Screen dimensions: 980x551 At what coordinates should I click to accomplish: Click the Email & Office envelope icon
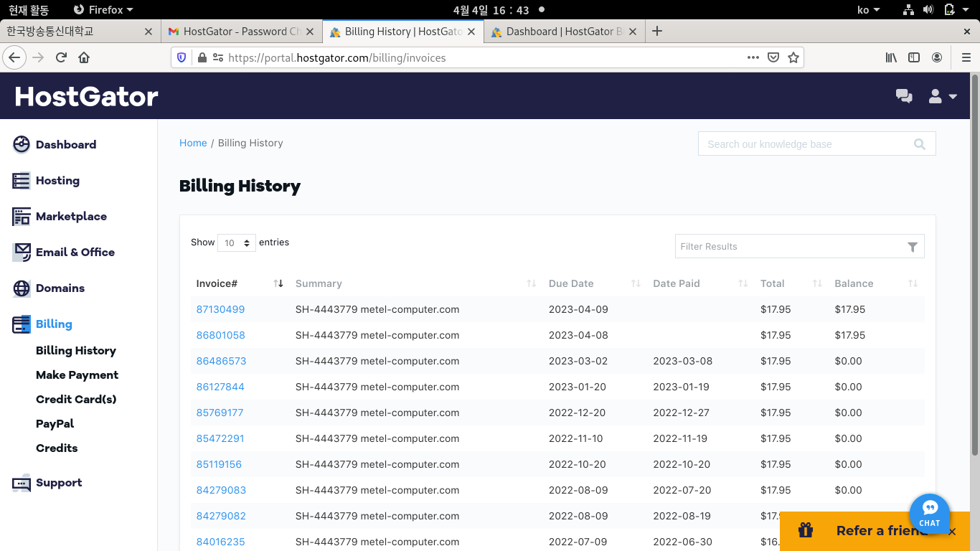click(x=22, y=253)
